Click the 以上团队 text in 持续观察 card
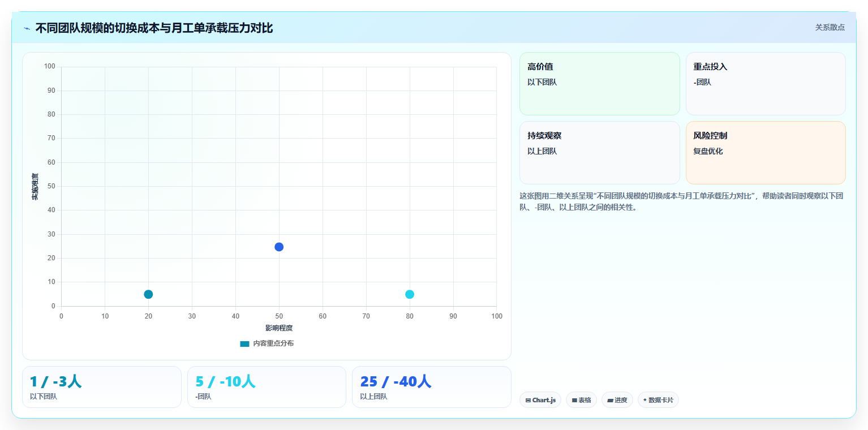This screenshot has width=868, height=430. click(542, 152)
